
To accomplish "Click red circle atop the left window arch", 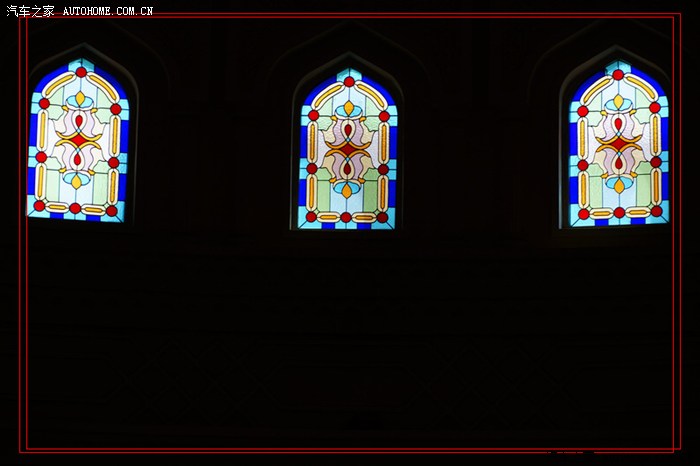I will point(81,72).
